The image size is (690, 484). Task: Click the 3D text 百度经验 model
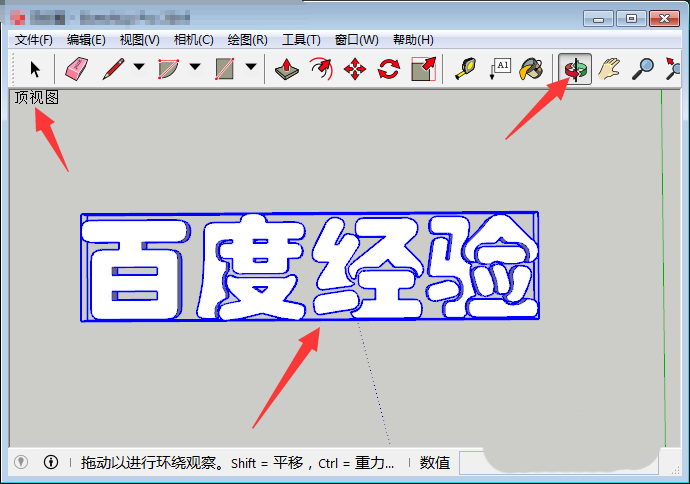[x=310, y=267]
